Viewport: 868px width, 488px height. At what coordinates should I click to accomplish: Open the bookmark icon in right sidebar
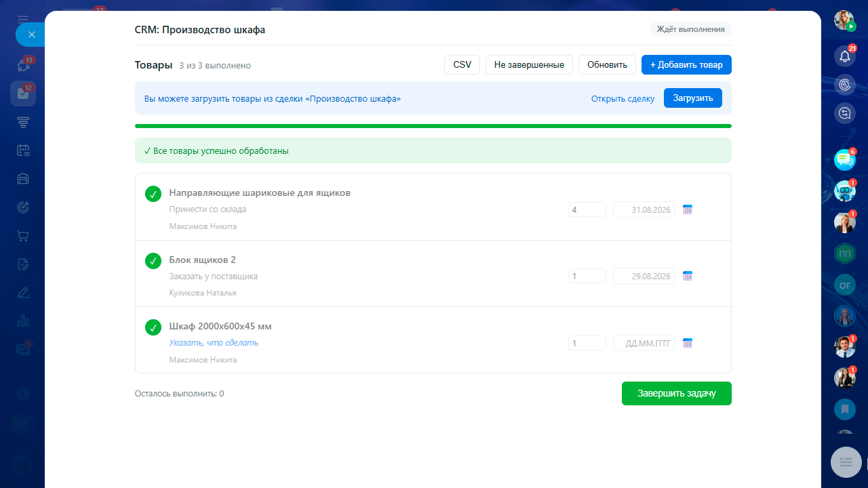[x=844, y=409]
